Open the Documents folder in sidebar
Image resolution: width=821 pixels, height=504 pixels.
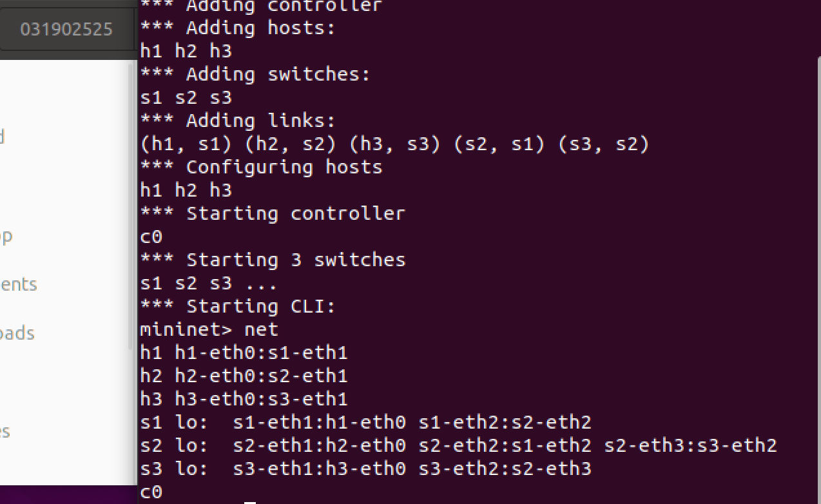pos(18,284)
